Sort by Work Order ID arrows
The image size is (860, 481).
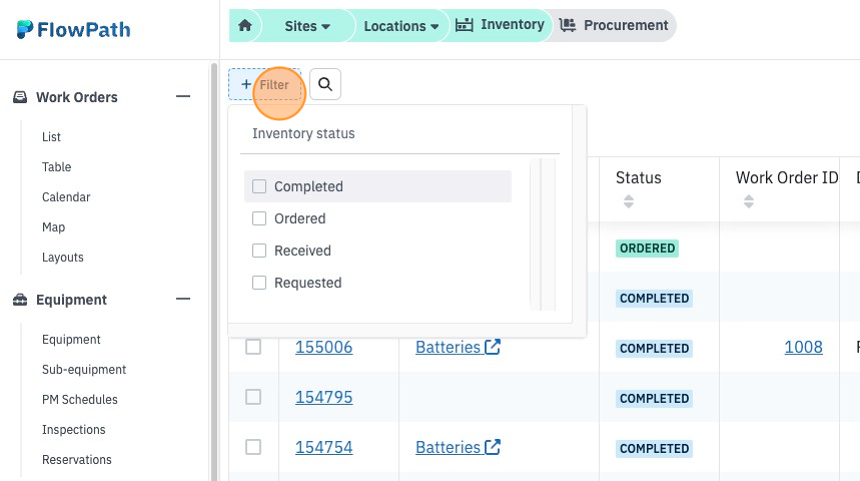pyautogui.click(x=749, y=201)
